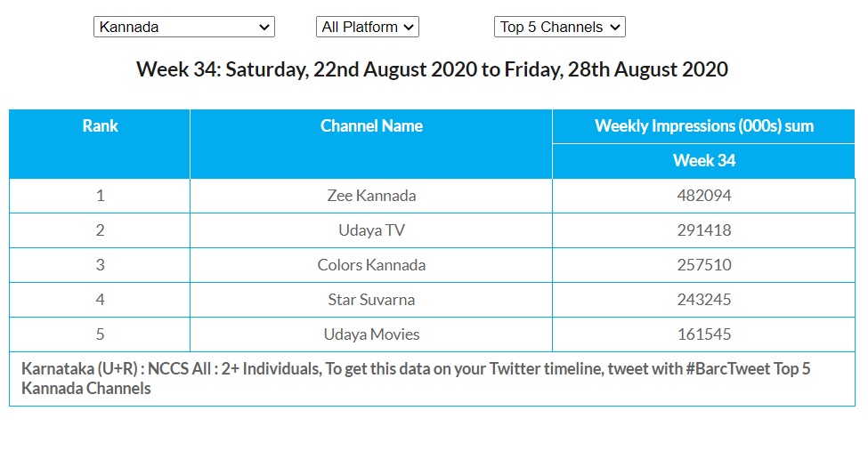The image size is (868, 451).
Task: Click the 161545 impressions value
Action: tap(703, 334)
